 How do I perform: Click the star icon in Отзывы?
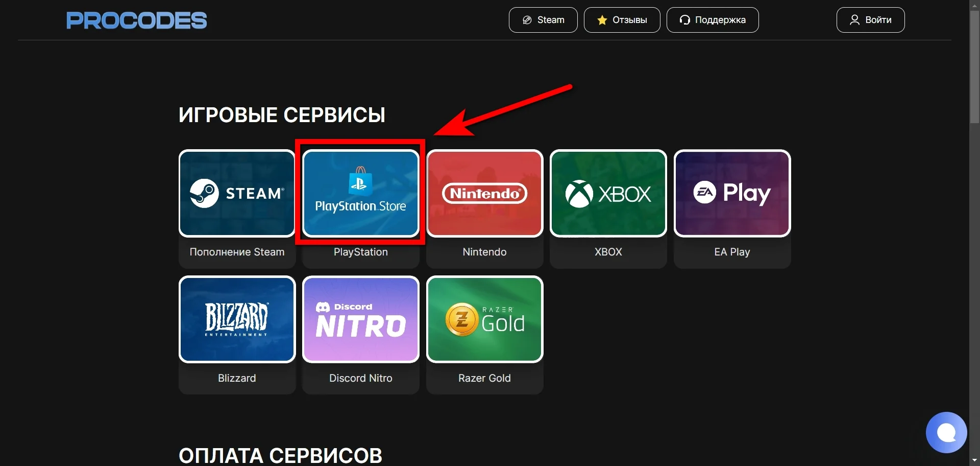click(x=602, y=20)
